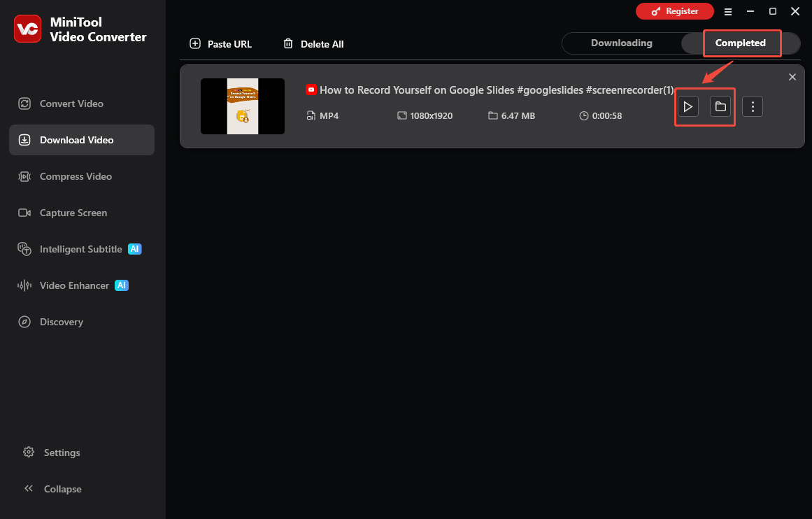Click the Intelligent Subtitle icon
The width and height of the screenshot is (812, 519).
click(24, 248)
